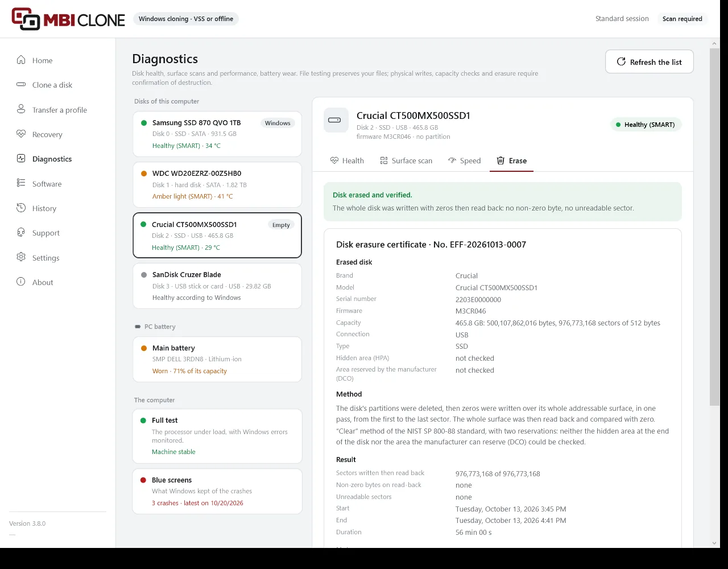Click the sectors value 976,773,168 of 976,773,168
The image size is (728, 569).
[498, 473]
